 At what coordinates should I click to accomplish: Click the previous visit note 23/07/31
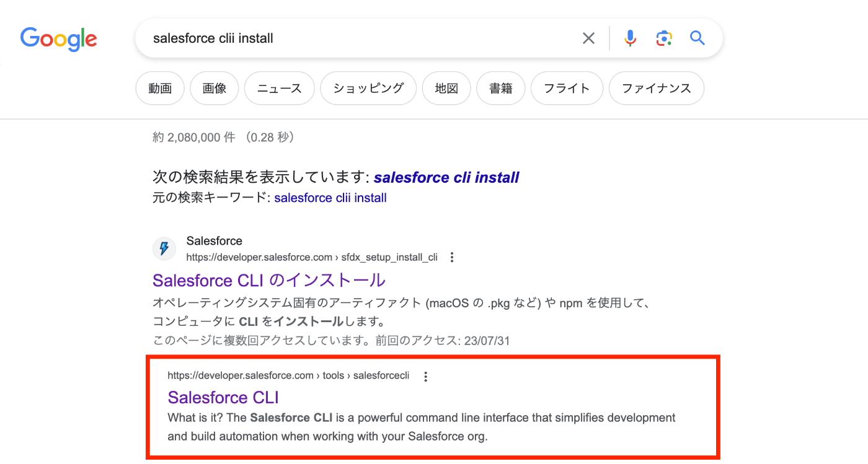click(331, 341)
